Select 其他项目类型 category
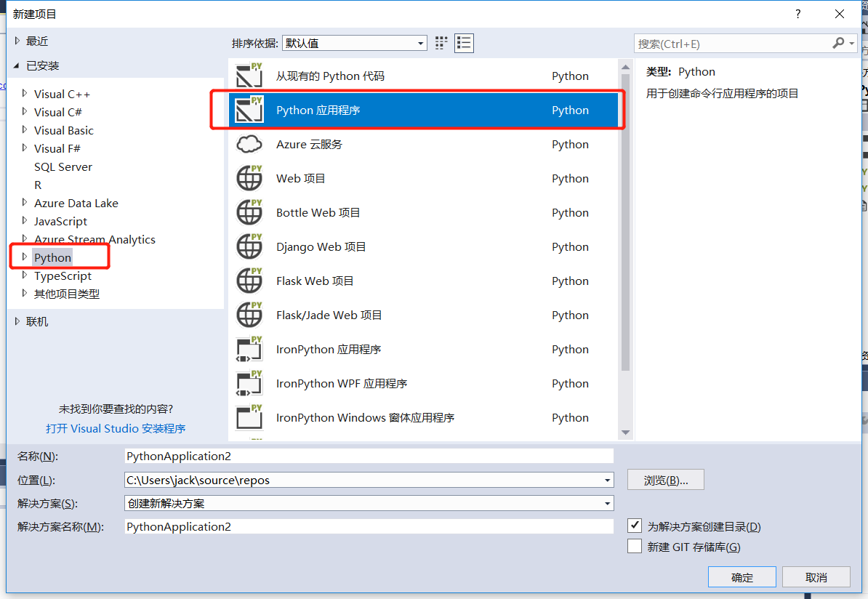 [66, 294]
